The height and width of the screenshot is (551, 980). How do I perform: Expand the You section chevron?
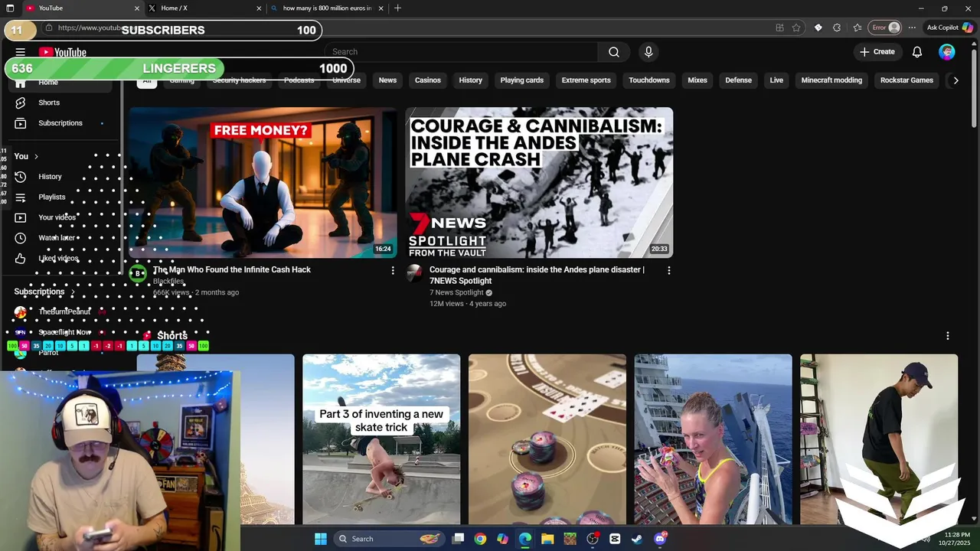pos(36,156)
